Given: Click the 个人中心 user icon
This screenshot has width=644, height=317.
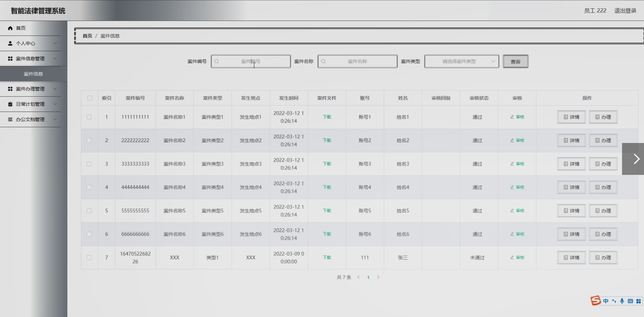Looking at the screenshot, I should [x=10, y=43].
